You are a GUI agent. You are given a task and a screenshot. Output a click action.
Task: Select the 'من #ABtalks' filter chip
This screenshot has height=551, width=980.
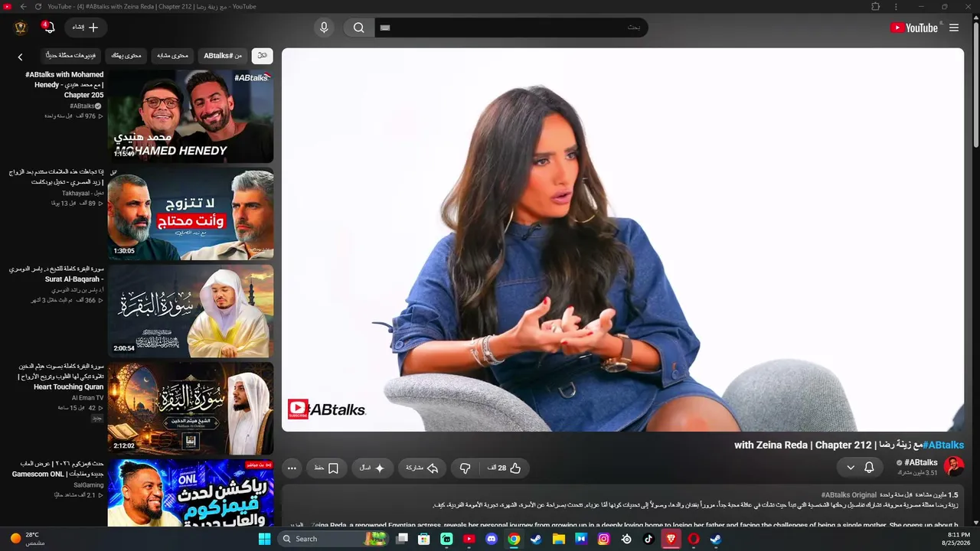[223, 56]
